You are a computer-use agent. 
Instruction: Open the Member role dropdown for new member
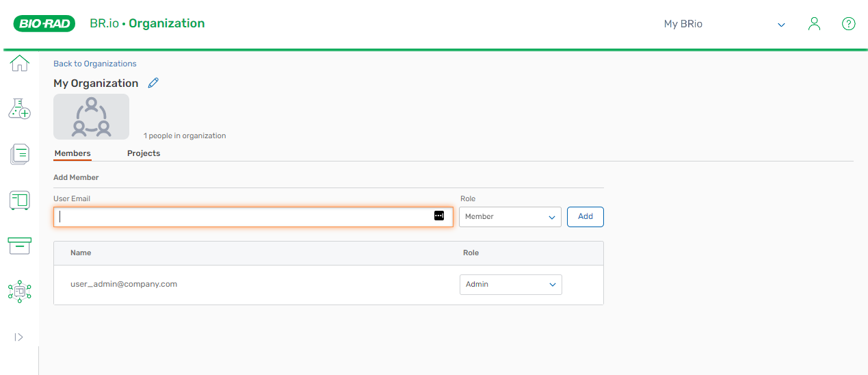point(510,217)
